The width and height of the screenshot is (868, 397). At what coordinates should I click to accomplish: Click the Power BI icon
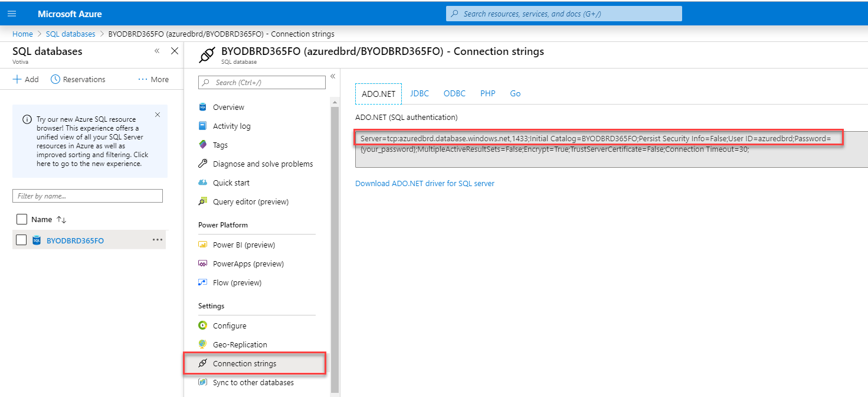pyautogui.click(x=202, y=245)
